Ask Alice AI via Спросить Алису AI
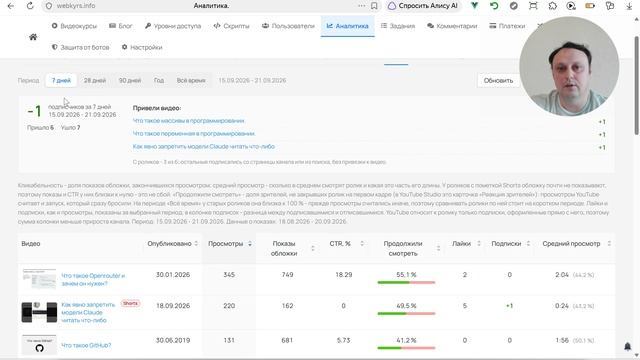The width and height of the screenshot is (640, 360). coord(423,6)
